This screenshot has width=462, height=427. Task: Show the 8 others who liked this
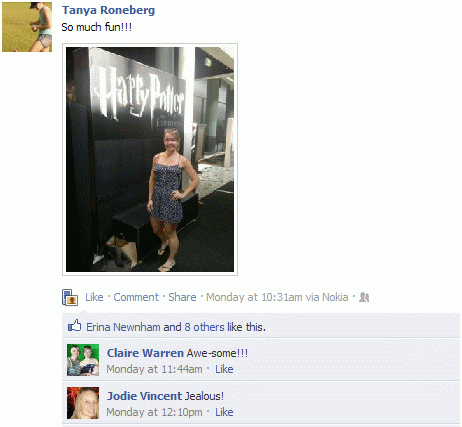tap(204, 327)
